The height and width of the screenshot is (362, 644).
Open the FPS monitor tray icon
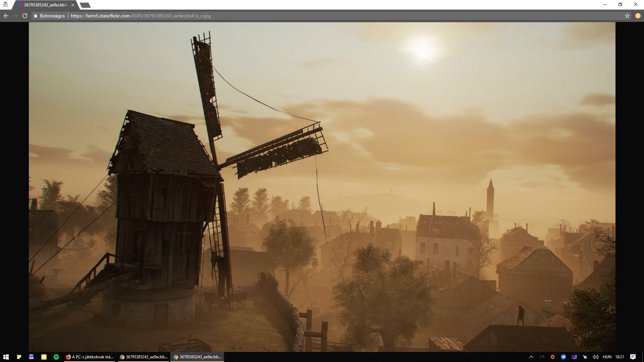pyautogui.click(x=574, y=357)
